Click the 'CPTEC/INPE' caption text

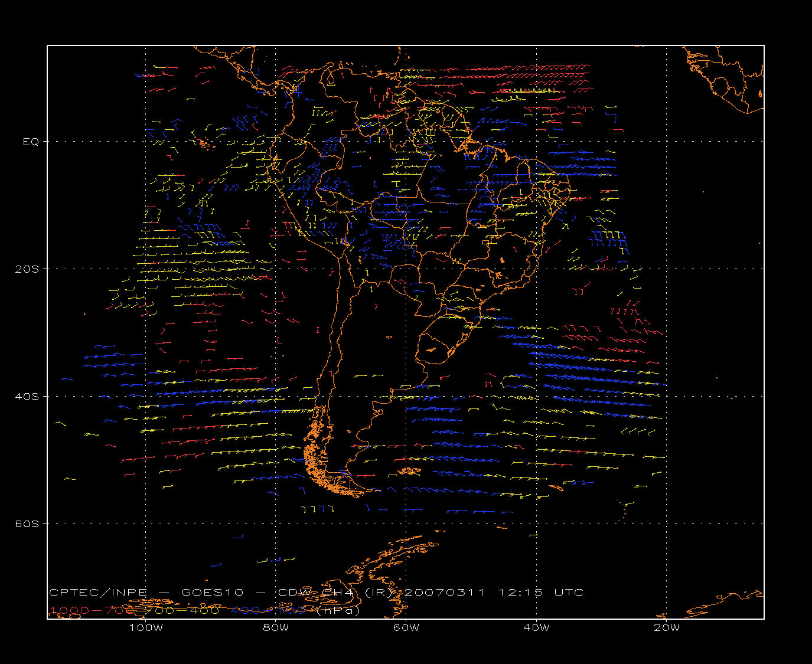pyautogui.click(x=98, y=593)
